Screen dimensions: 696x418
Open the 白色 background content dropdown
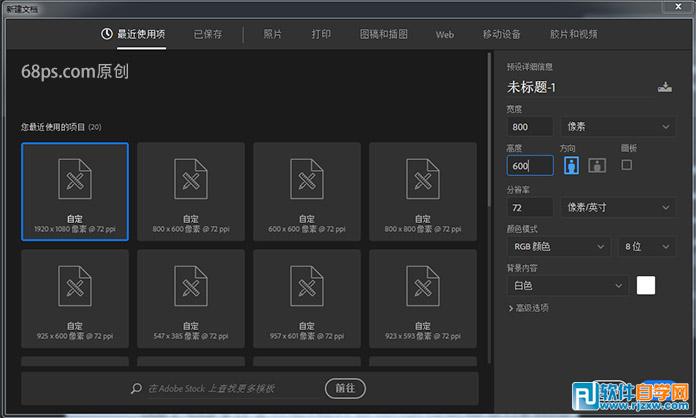pyautogui.click(x=567, y=286)
